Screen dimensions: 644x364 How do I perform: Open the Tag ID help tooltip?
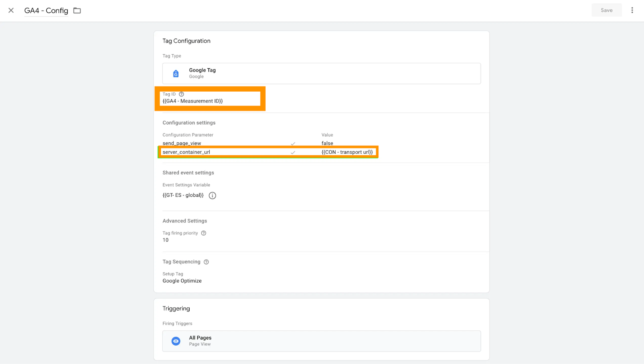click(x=181, y=94)
